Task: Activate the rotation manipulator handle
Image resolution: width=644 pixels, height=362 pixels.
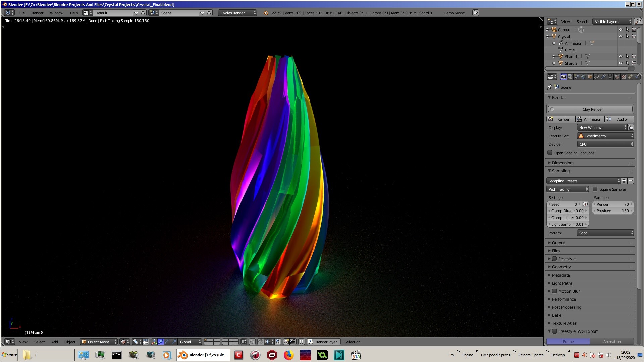Action: click(167, 342)
